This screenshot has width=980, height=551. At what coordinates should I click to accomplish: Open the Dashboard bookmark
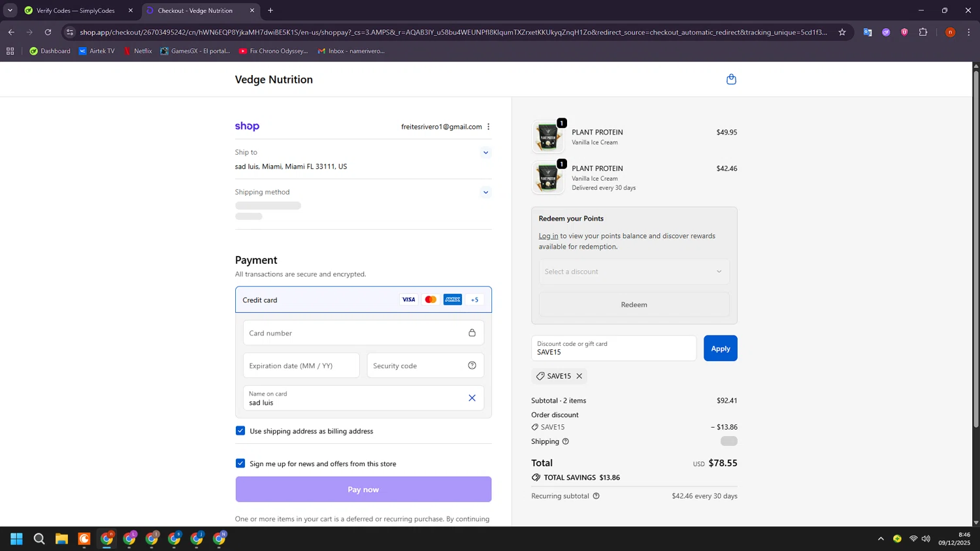(50, 51)
